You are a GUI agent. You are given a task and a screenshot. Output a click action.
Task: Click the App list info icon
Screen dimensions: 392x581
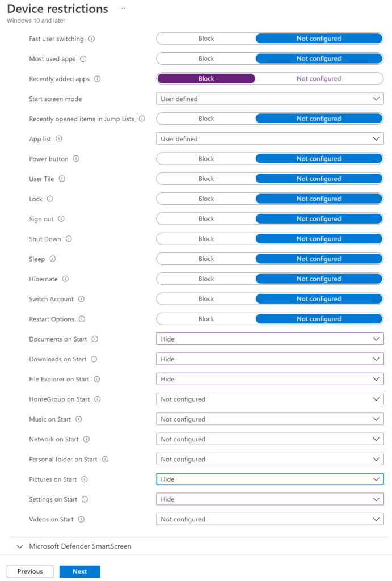pyautogui.click(x=59, y=138)
